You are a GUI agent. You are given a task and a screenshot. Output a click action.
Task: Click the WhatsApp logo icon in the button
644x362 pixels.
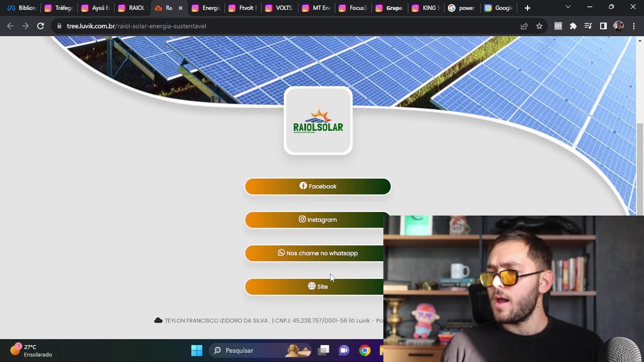(281, 253)
